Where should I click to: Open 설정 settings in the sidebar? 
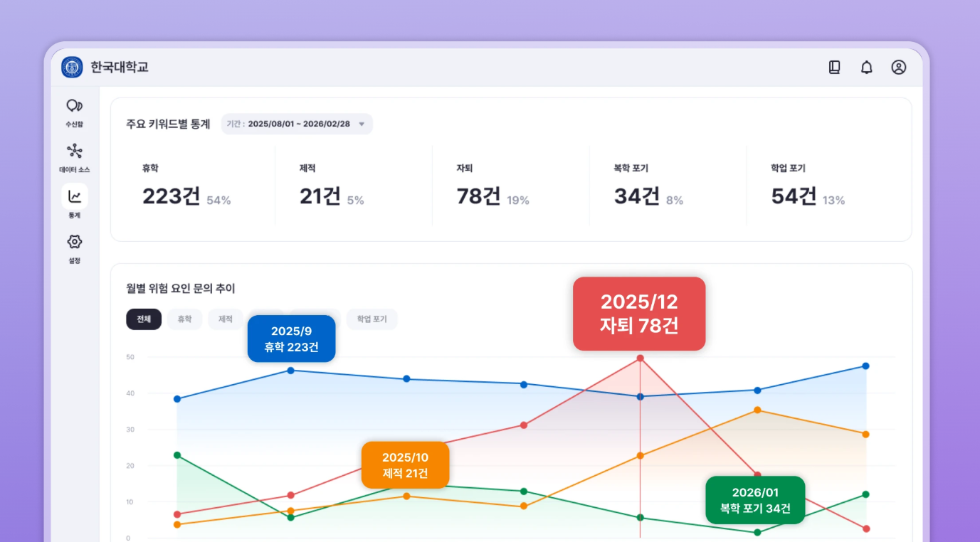point(75,250)
